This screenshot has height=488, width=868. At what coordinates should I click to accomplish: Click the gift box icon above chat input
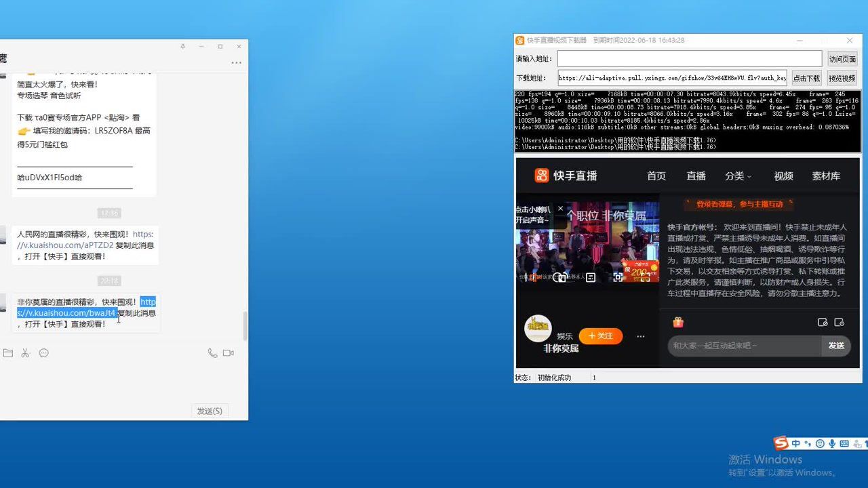coord(678,323)
